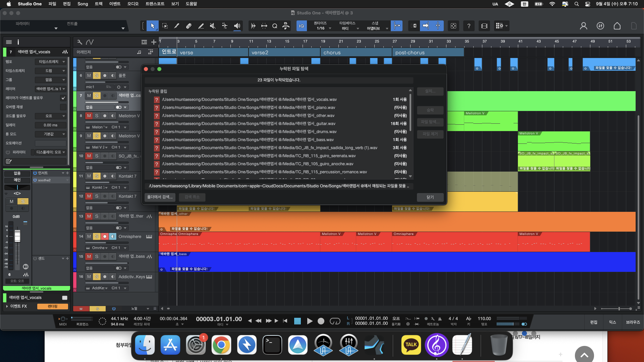Open the Song menu
The height and width of the screenshot is (362, 644).
tap(83, 4)
